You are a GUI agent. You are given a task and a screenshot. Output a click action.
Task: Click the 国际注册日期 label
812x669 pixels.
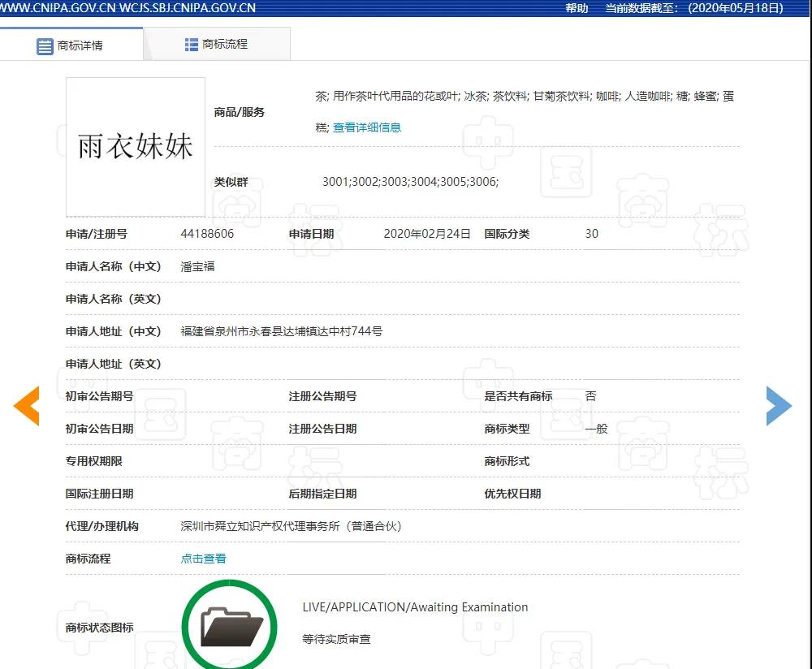click(99, 494)
